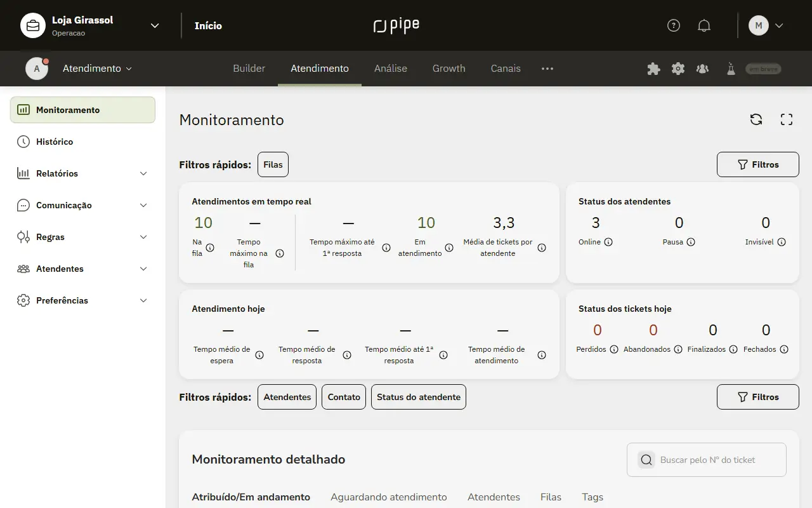Open the Atendimento bot selector dropdown
Screen dimensions: 812x508
point(97,69)
